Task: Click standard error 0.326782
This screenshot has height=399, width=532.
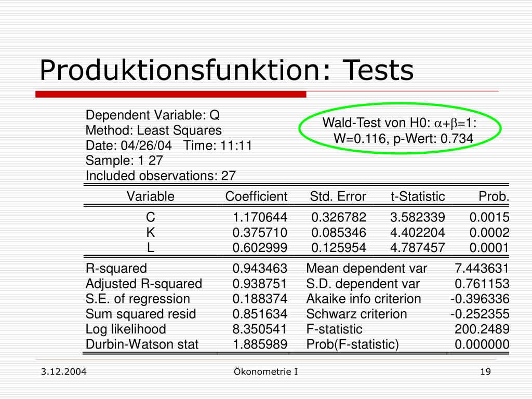Action: (x=339, y=217)
